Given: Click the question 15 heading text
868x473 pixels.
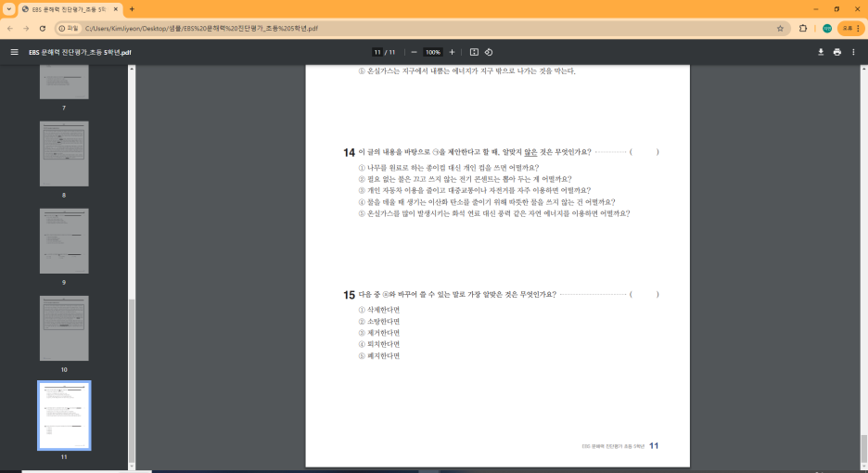Looking at the screenshot, I should tap(457, 294).
